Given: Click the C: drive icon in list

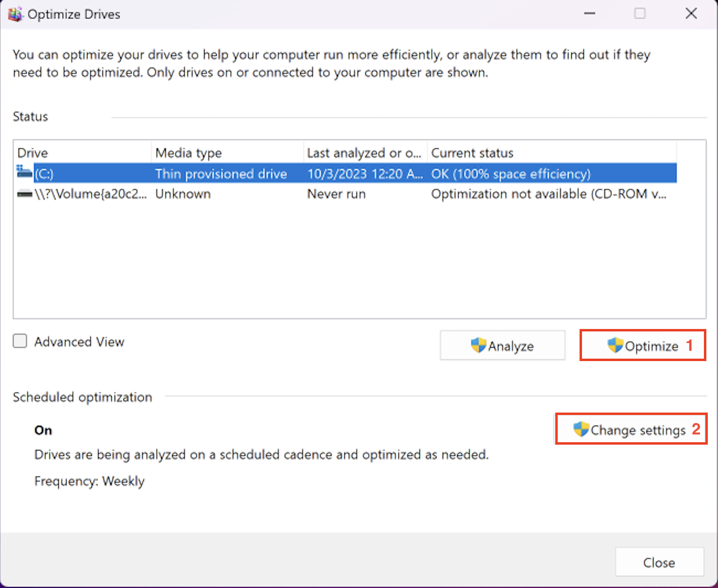Looking at the screenshot, I should coord(24,172).
